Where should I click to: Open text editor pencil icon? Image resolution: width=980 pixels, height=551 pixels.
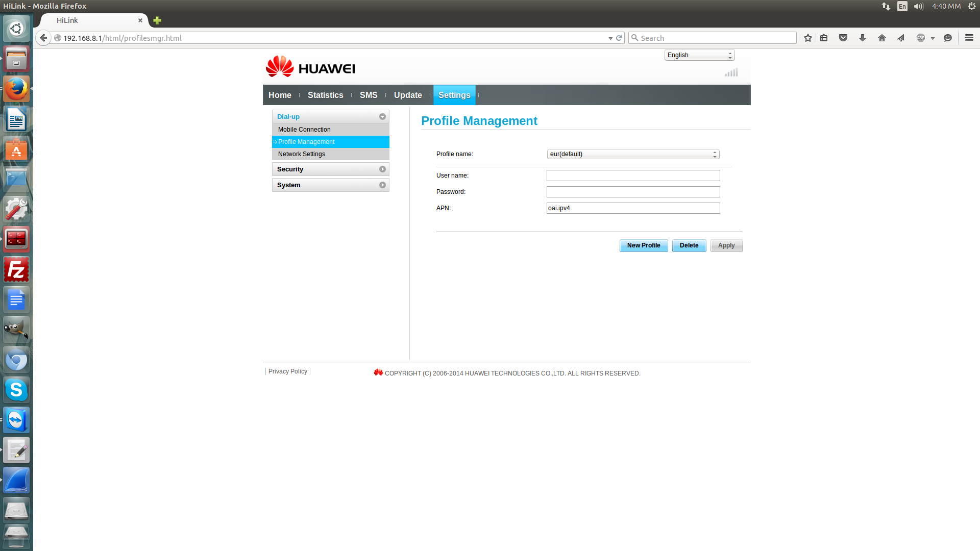point(16,450)
